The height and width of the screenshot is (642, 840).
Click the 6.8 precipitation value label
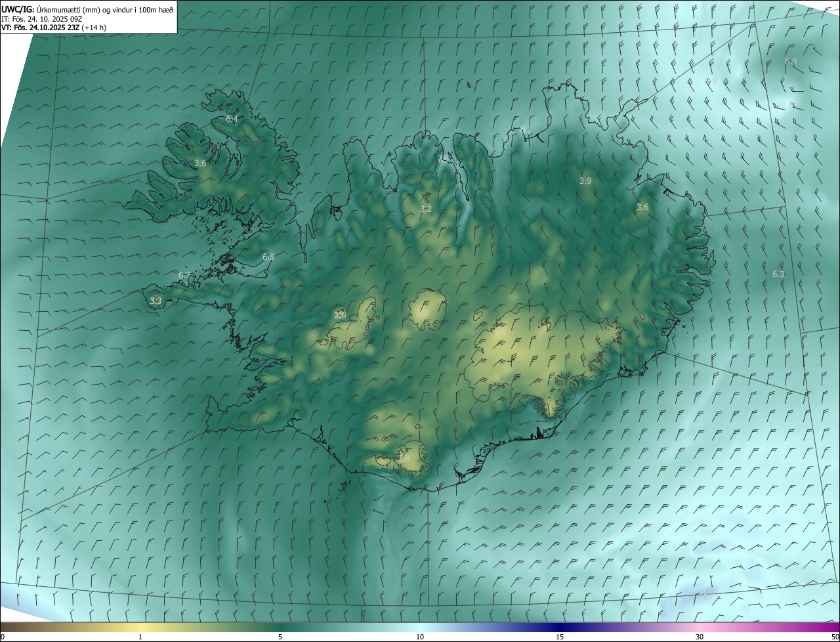point(268,257)
